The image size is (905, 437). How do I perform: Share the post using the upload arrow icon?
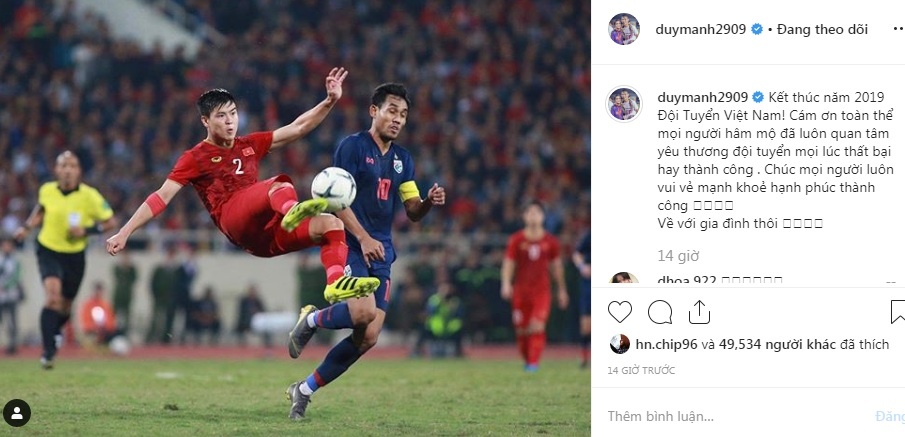(699, 312)
